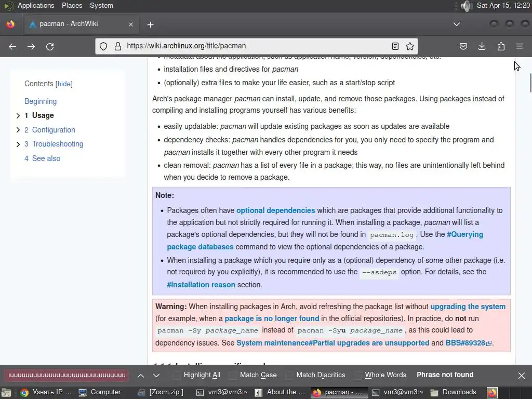The height and width of the screenshot is (399, 532).
Task: Expand the Configuration section in contents
Action: (x=18, y=130)
